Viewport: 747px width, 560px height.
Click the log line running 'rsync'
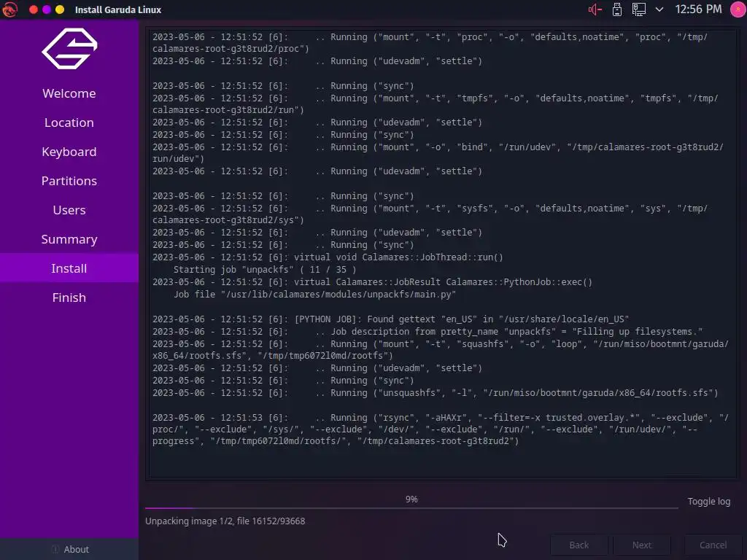[x=441, y=429]
